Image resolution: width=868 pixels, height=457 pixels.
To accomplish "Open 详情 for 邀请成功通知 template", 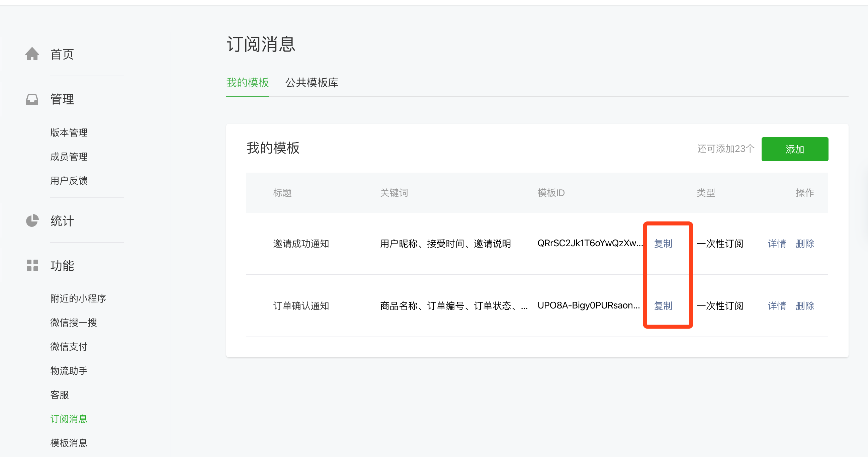I will point(777,244).
